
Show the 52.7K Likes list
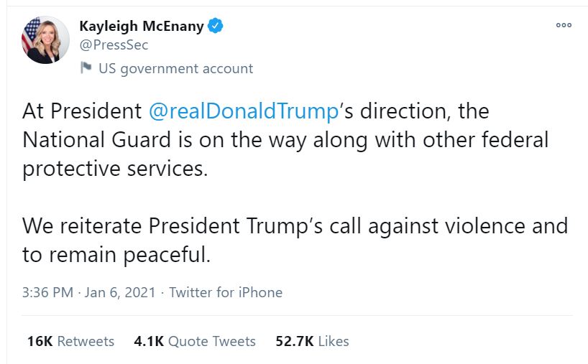tap(313, 341)
